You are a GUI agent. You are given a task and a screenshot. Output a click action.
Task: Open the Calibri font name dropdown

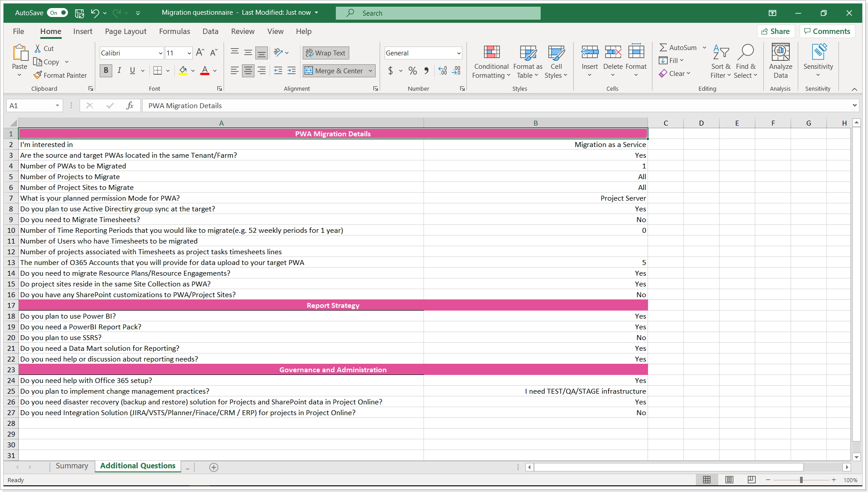click(x=161, y=53)
